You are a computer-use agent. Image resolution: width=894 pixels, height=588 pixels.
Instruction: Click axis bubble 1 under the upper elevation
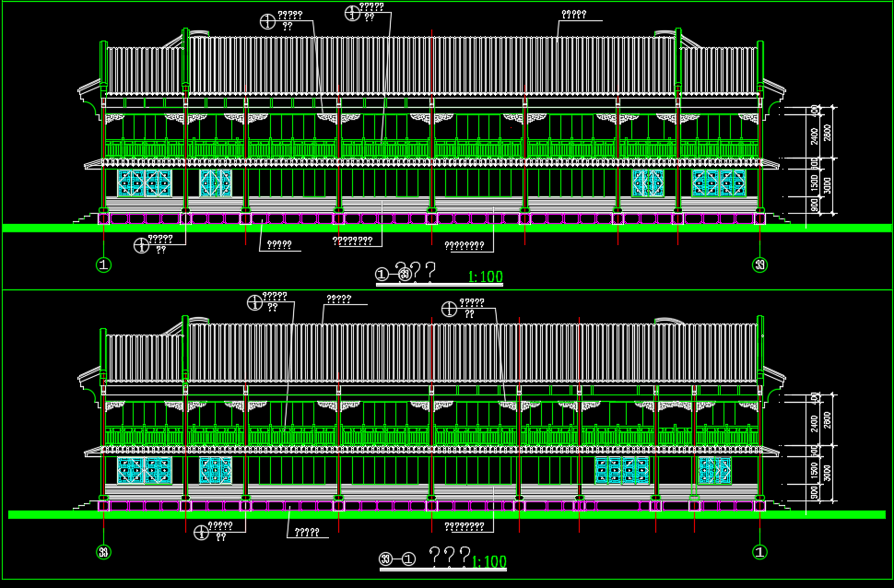coord(103,265)
